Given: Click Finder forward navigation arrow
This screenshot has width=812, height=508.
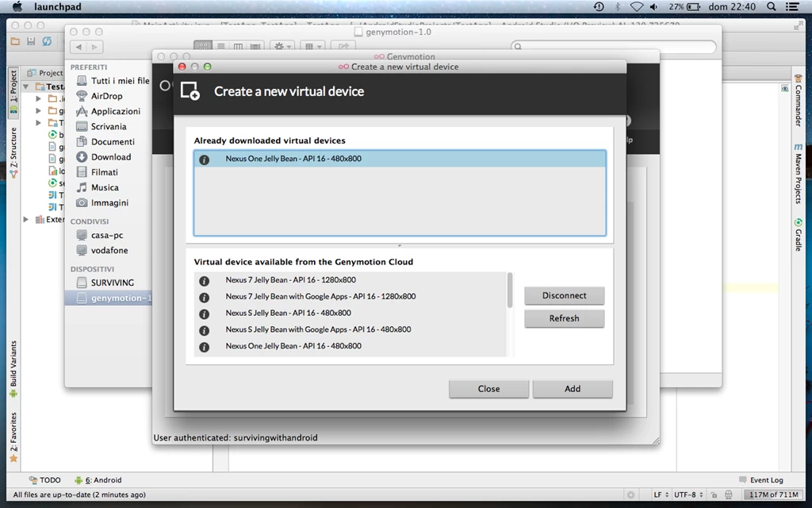Looking at the screenshot, I should pyautogui.click(x=94, y=47).
